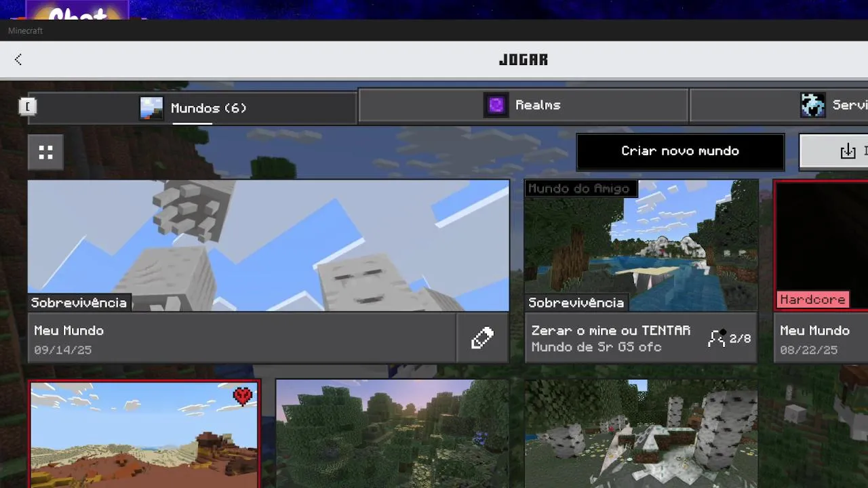Toggle grid view layout icon

point(45,152)
